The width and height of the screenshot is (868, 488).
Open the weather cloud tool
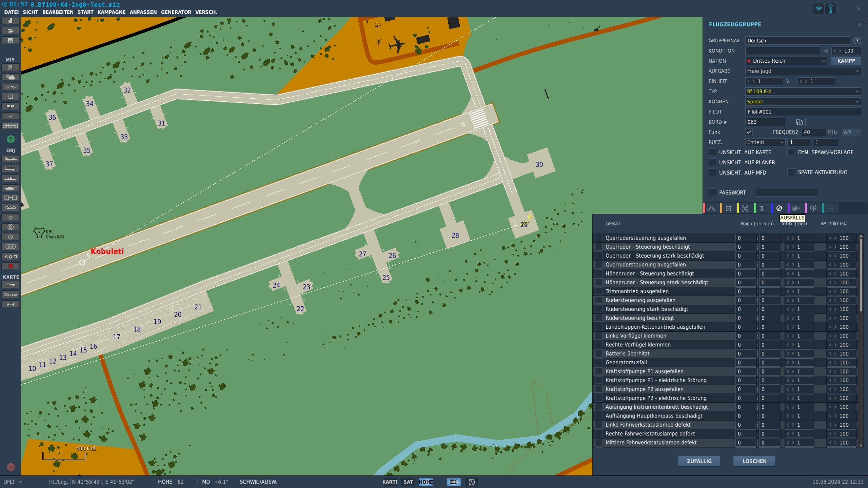pos(10,77)
